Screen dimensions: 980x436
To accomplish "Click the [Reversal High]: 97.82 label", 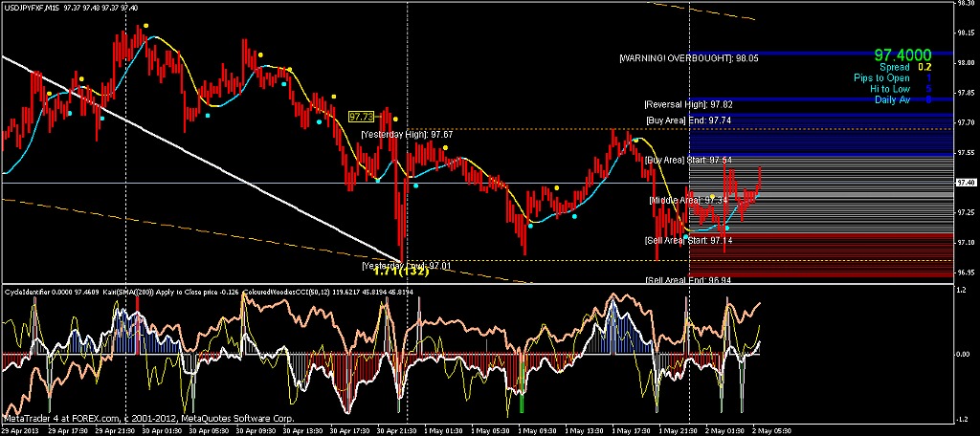I will pyautogui.click(x=689, y=103).
